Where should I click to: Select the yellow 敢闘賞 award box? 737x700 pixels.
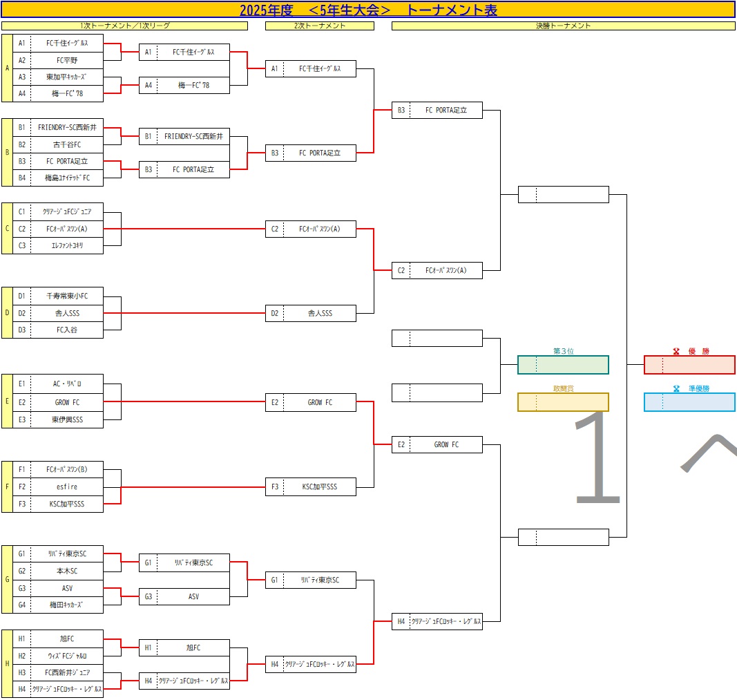[563, 402]
